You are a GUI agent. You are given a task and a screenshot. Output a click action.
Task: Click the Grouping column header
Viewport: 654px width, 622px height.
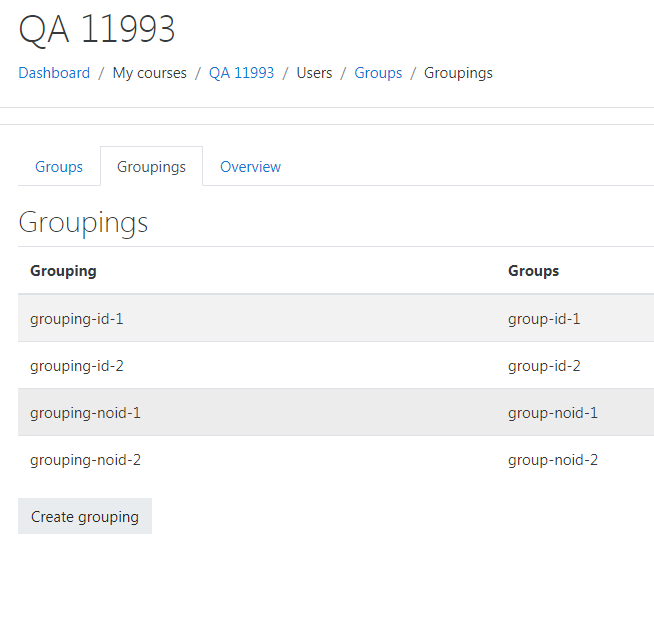pyautogui.click(x=63, y=271)
